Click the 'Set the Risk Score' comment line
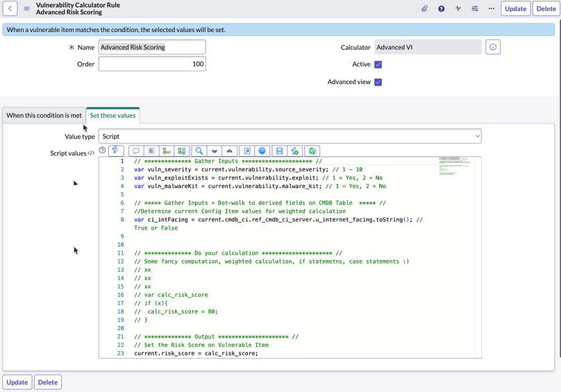Image resolution: width=561 pixels, height=392 pixels. [x=201, y=345]
